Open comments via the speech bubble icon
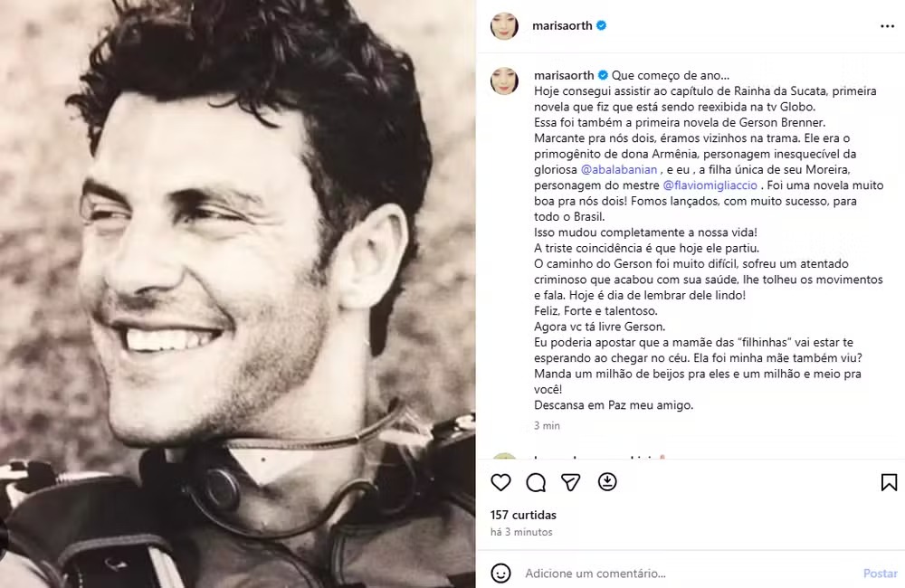Viewport: 905px width, 588px height. point(536,482)
